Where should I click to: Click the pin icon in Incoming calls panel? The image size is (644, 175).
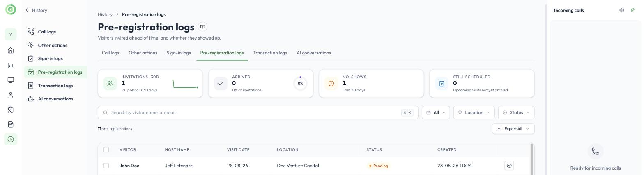click(632, 10)
